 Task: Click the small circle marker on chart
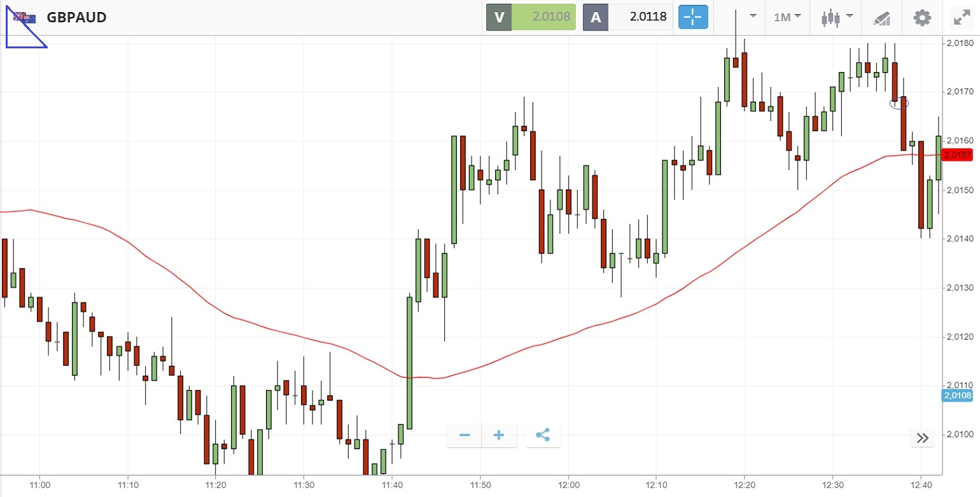[899, 103]
